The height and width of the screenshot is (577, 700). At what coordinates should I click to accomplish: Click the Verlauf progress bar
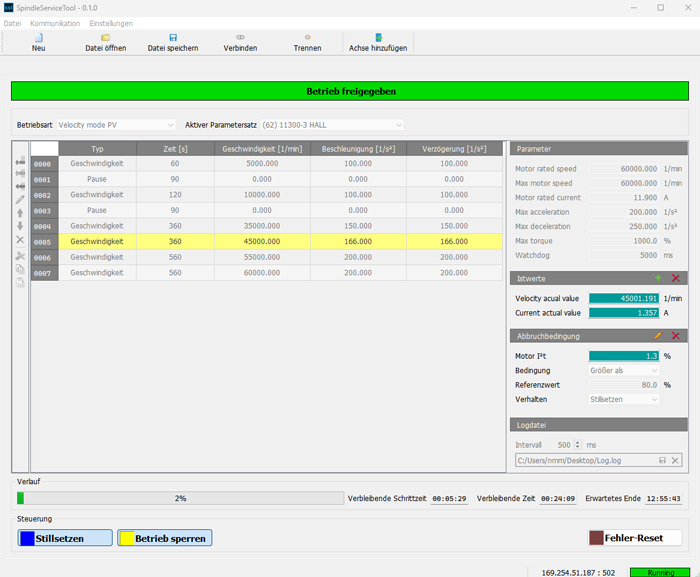180,498
